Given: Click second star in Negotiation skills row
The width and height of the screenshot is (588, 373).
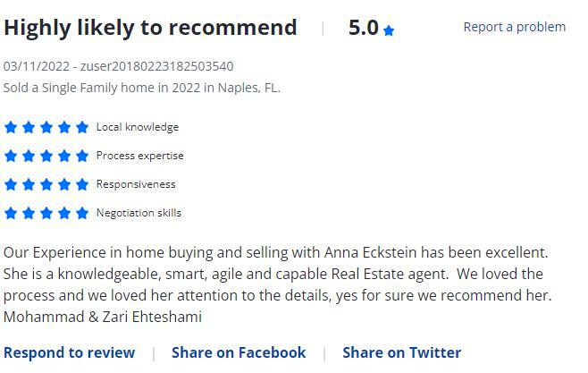Looking at the screenshot, I should pos(29,213).
